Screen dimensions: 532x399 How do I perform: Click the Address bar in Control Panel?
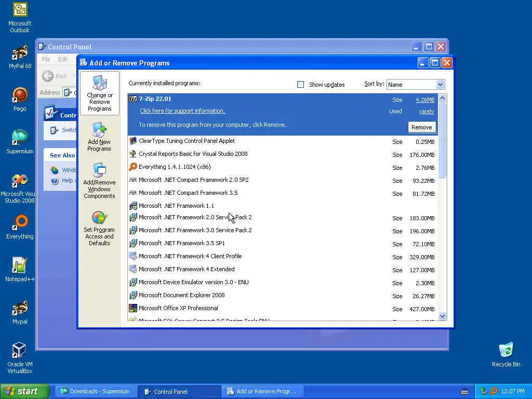[x=70, y=92]
